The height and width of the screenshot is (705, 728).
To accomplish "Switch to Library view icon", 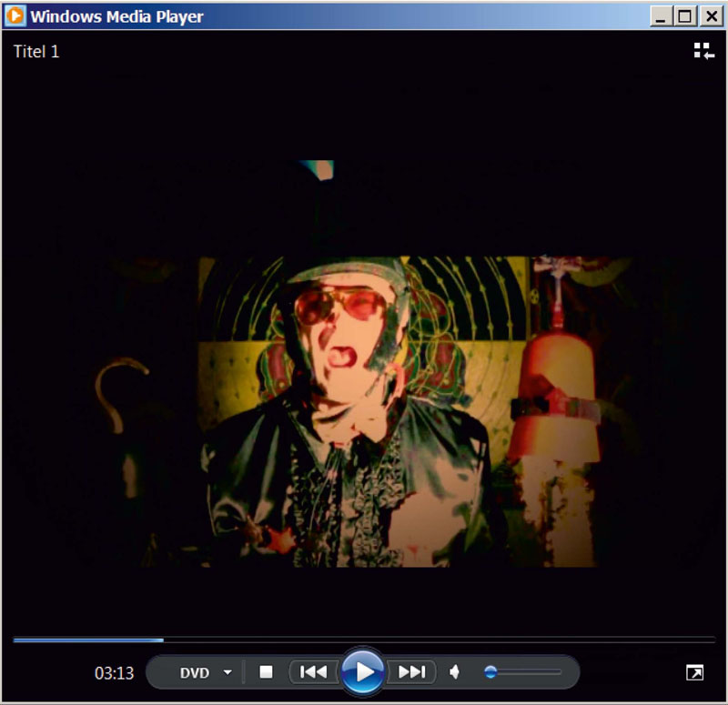I will [x=703, y=51].
